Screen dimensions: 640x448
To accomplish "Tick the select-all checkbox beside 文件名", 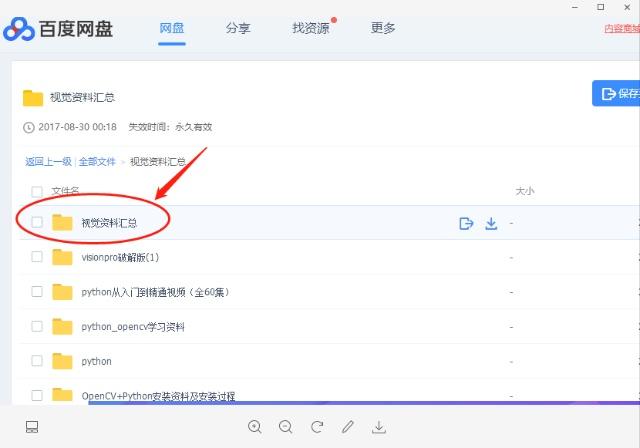I will tap(37, 191).
